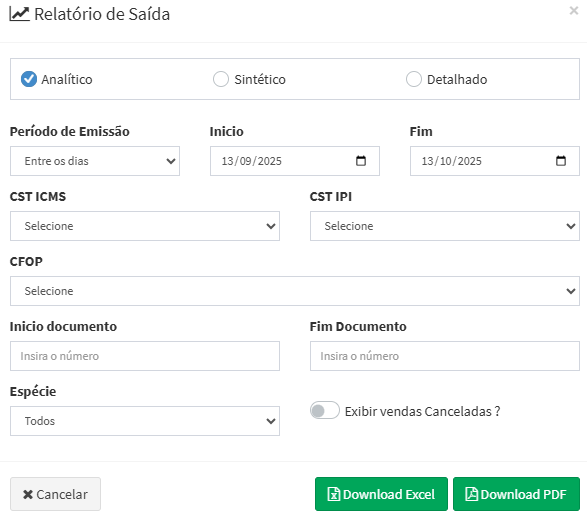The image size is (587, 520).
Task: Open the CST ICMS select list
Action: 145,226
